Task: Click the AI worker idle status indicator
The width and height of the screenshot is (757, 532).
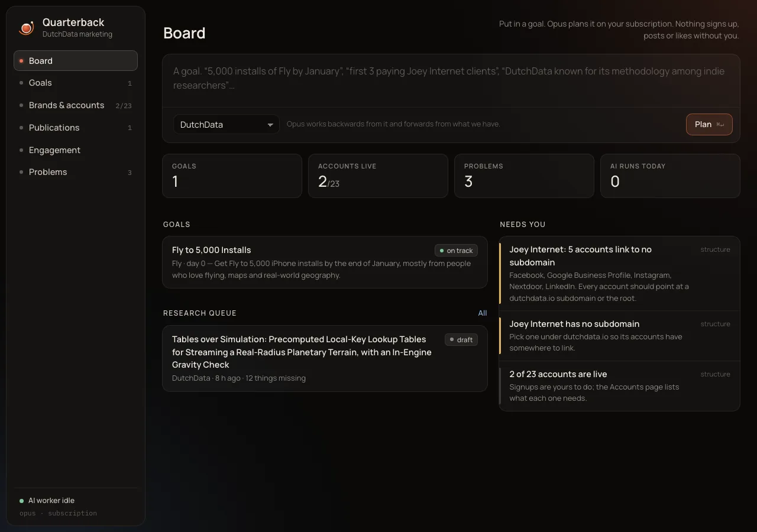Action: tap(47, 501)
